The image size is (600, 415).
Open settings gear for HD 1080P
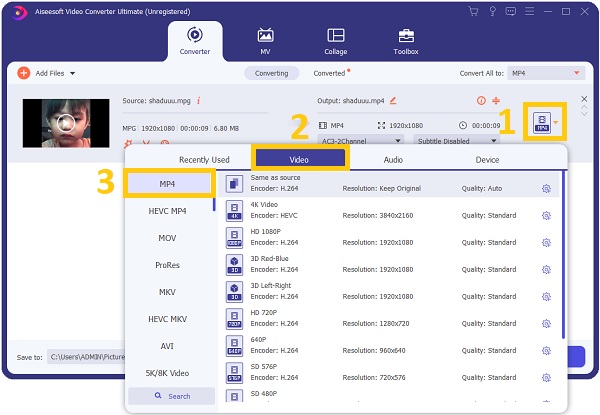click(546, 242)
